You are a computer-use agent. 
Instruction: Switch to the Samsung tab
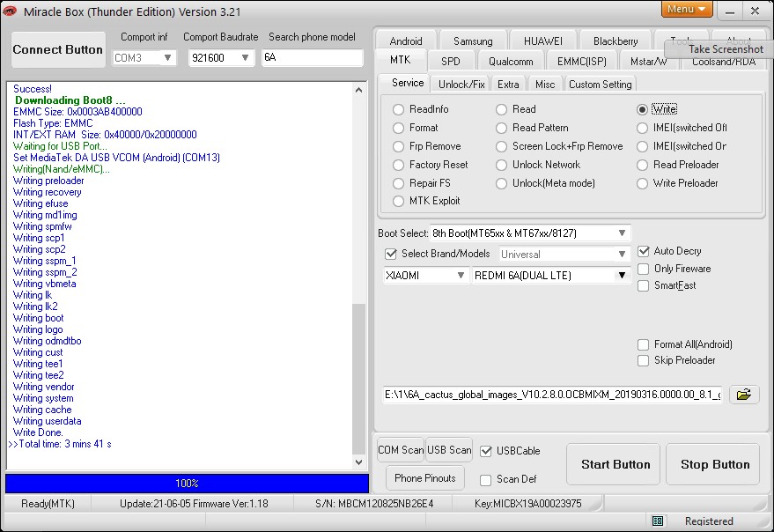pyautogui.click(x=473, y=41)
